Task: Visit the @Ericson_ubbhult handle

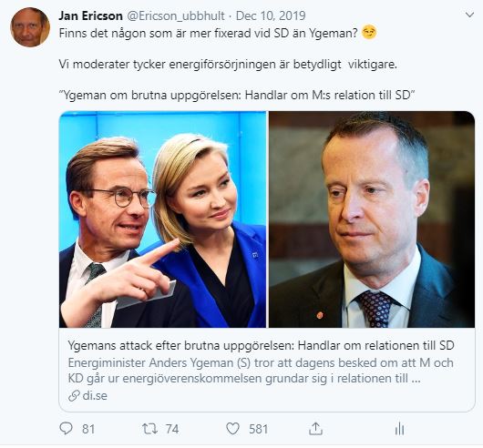Action: [x=176, y=16]
